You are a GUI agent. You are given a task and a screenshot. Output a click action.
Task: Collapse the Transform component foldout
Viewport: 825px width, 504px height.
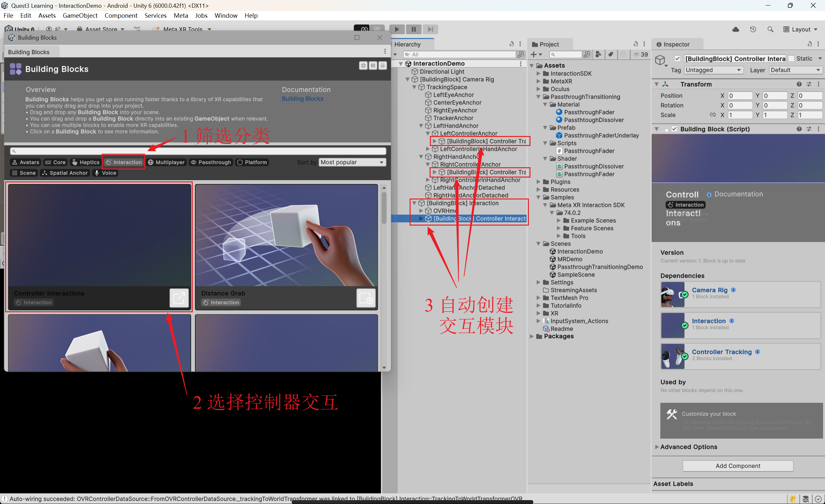coord(656,84)
